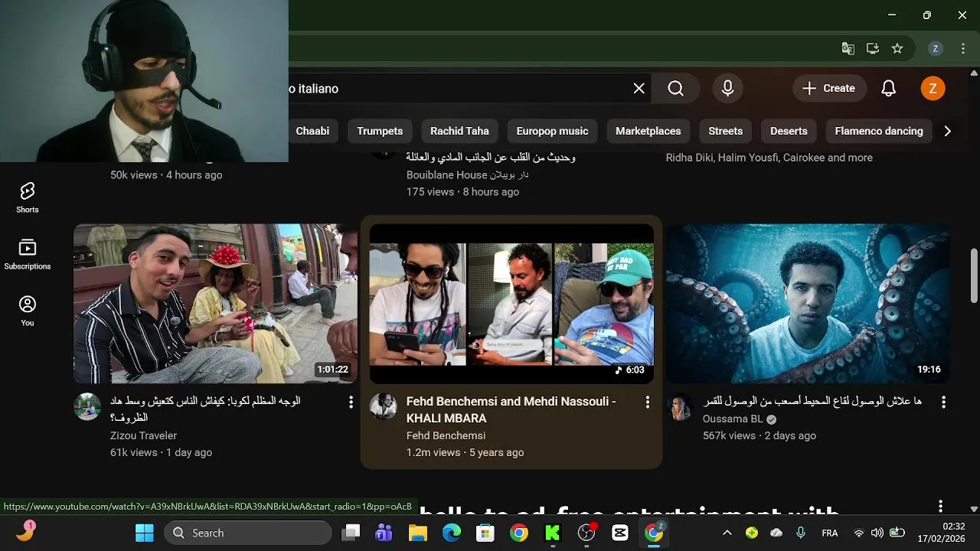
Task: Visit the Bouiblane House channel link
Action: coord(467,174)
